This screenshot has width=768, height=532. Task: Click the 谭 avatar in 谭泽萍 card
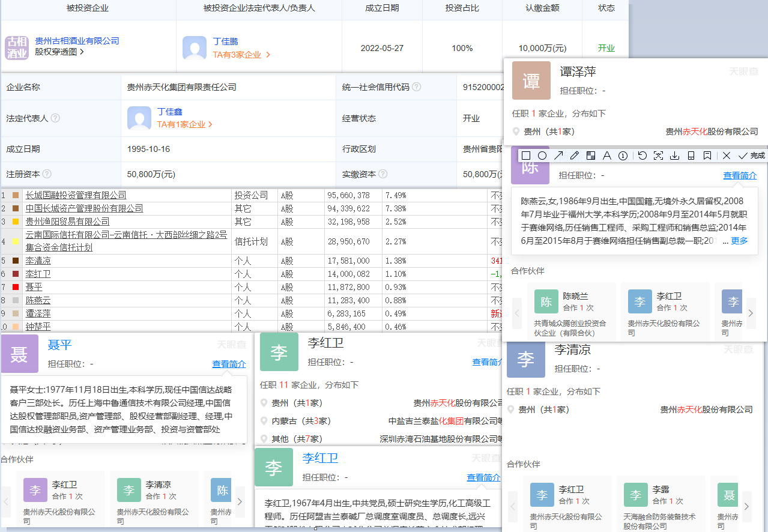tap(531, 80)
